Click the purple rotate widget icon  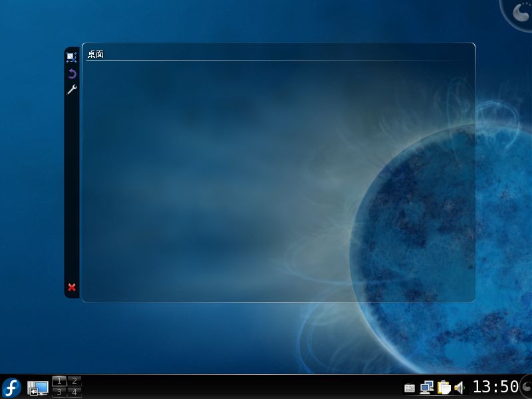pyautogui.click(x=72, y=74)
